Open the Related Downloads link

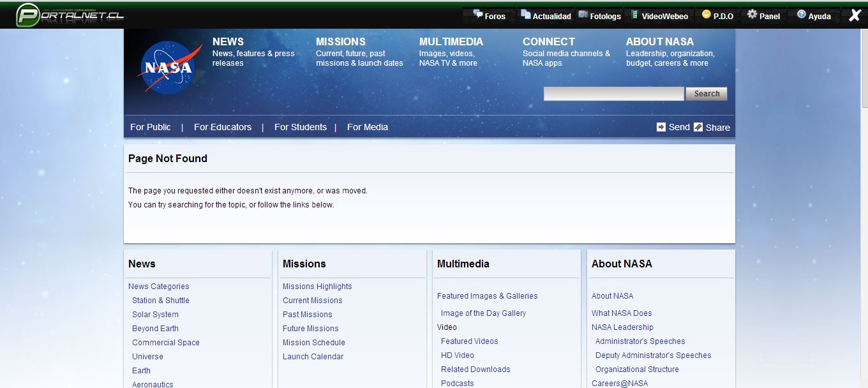pos(475,369)
